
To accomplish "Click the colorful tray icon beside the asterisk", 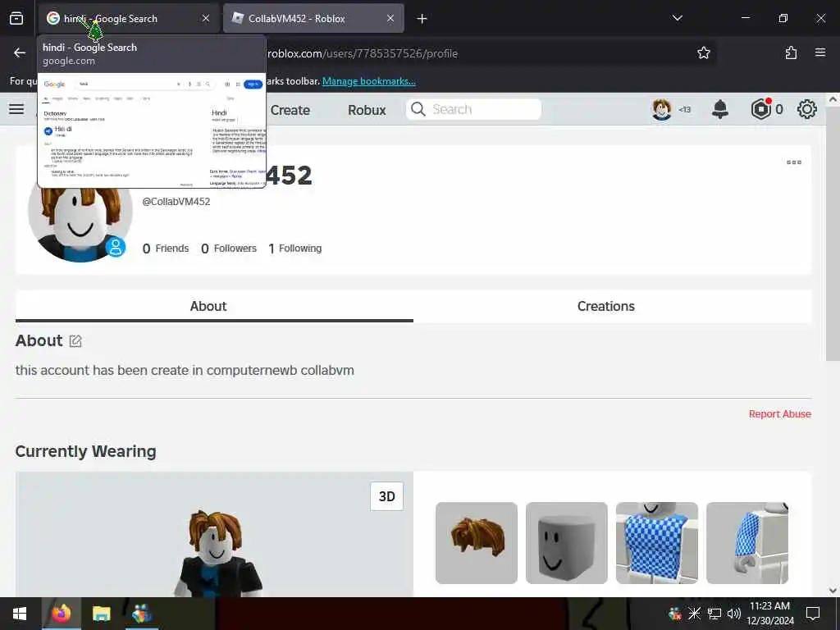I will 674,614.
